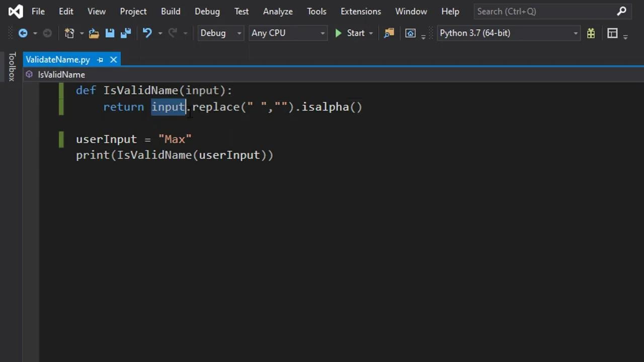Open the Python environments gift box icon
Image resolution: width=644 pixels, height=362 pixels.
point(591,33)
